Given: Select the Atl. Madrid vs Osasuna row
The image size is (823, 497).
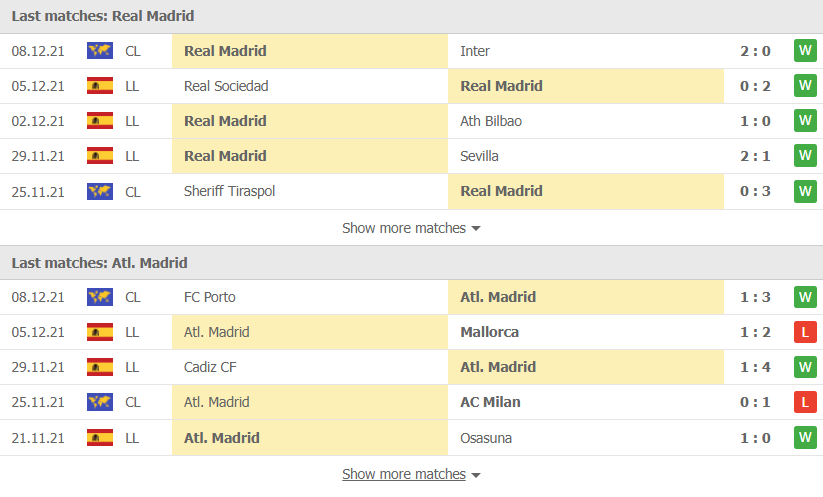Looking at the screenshot, I should (x=412, y=438).
